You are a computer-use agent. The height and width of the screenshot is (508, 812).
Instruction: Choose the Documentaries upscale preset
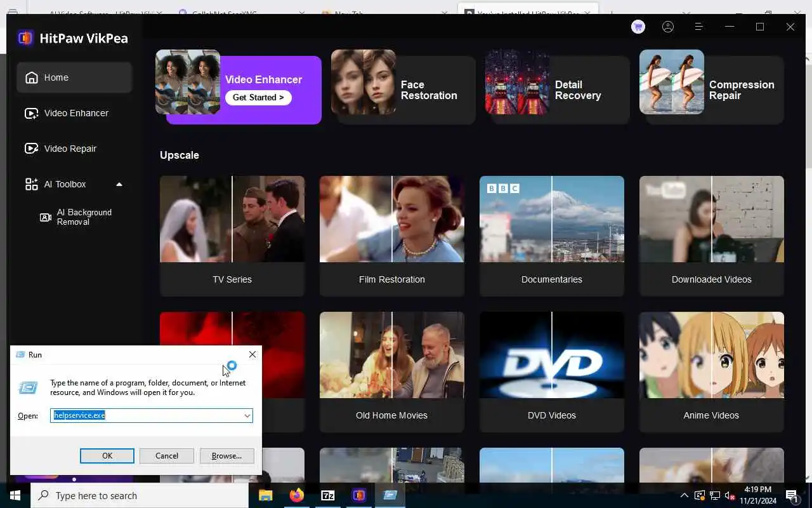click(x=552, y=236)
